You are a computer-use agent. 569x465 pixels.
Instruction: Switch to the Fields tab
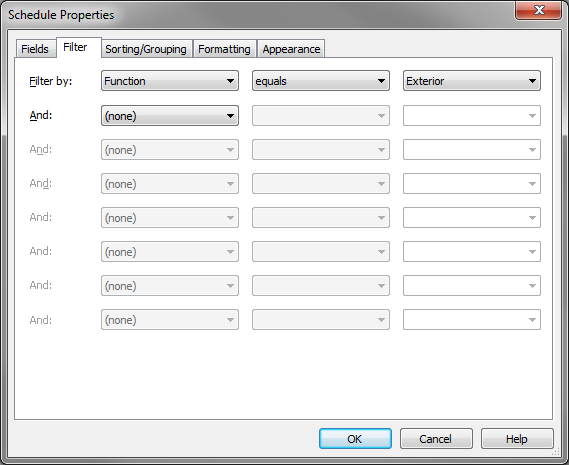(35, 49)
